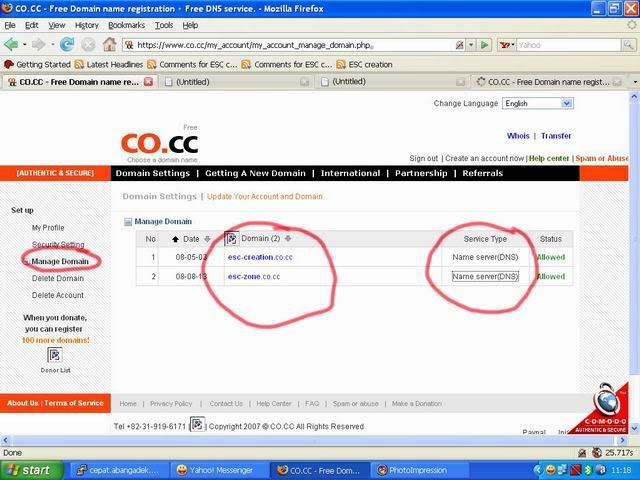Open the esc-zone.co.cc domain link
640x480 pixels.
click(254, 277)
